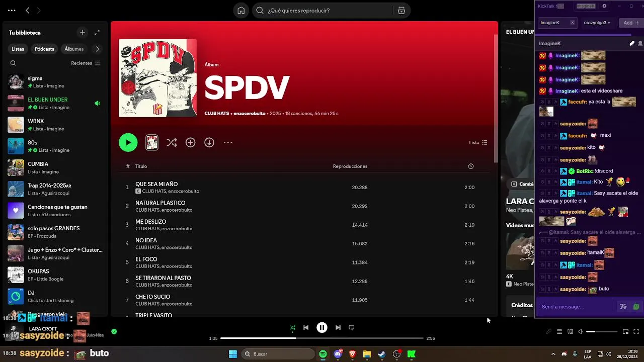Toggle shuffle in the bottom player
The image size is (644, 362).
[x=292, y=327]
